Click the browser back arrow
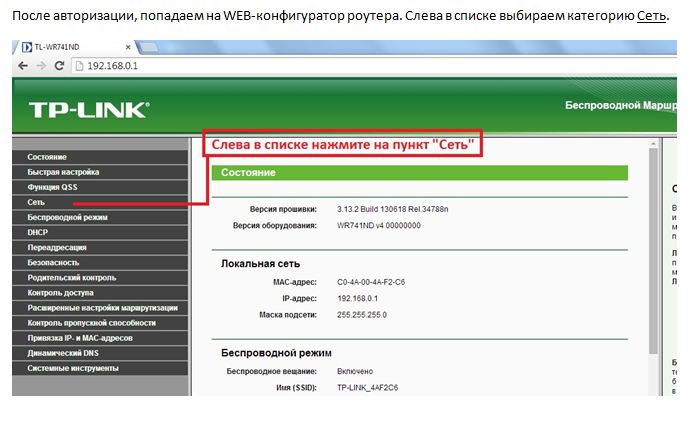The image size is (693, 425). [23, 65]
